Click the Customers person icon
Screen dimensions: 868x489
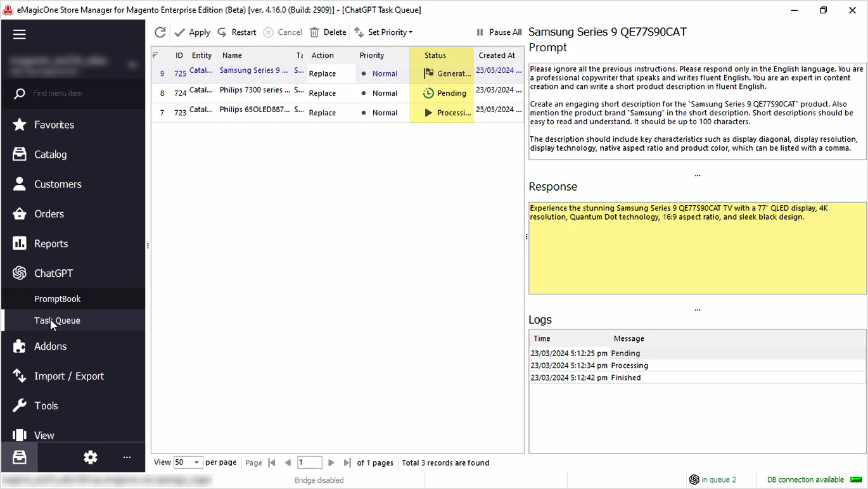(x=20, y=184)
